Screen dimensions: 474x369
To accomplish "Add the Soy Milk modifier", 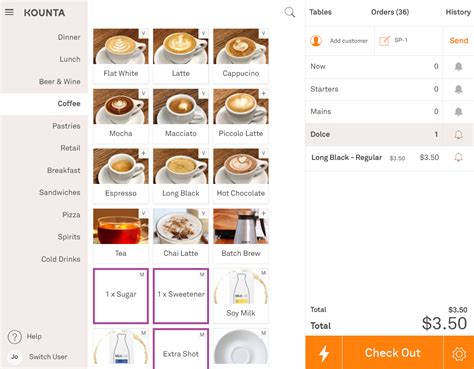I will [241, 296].
